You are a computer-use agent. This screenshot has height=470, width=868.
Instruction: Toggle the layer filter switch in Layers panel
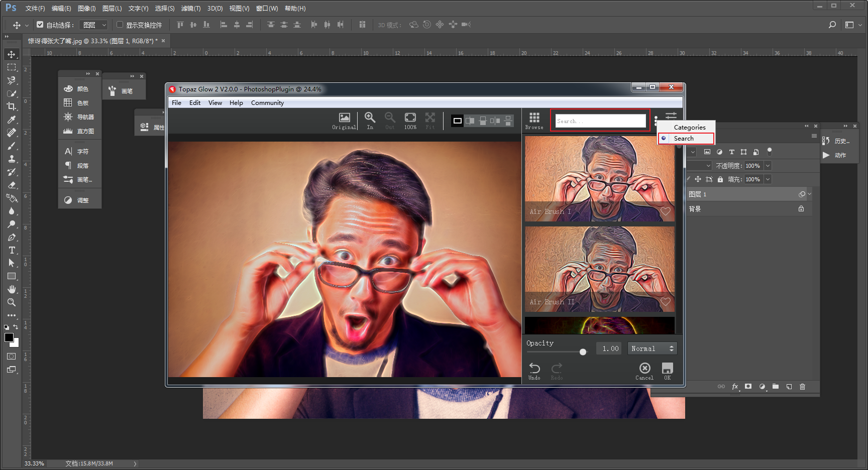(770, 151)
